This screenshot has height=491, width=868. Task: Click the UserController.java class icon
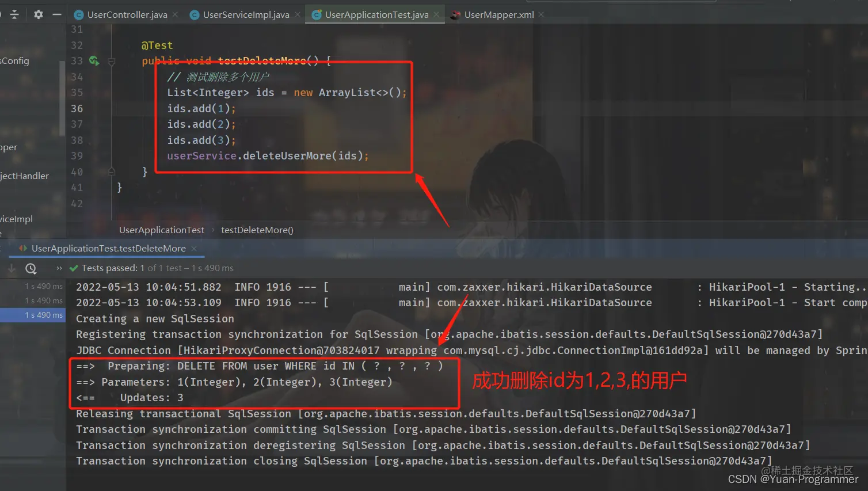[79, 15]
